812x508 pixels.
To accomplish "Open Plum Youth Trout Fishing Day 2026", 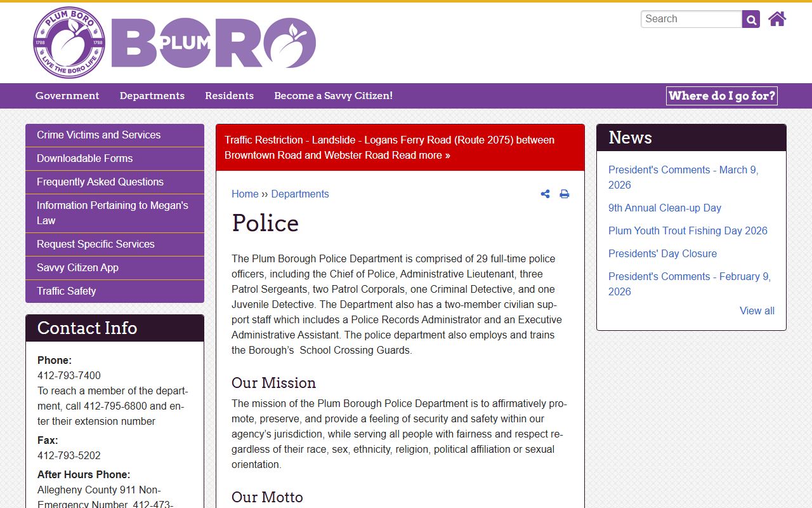I will pos(688,231).
